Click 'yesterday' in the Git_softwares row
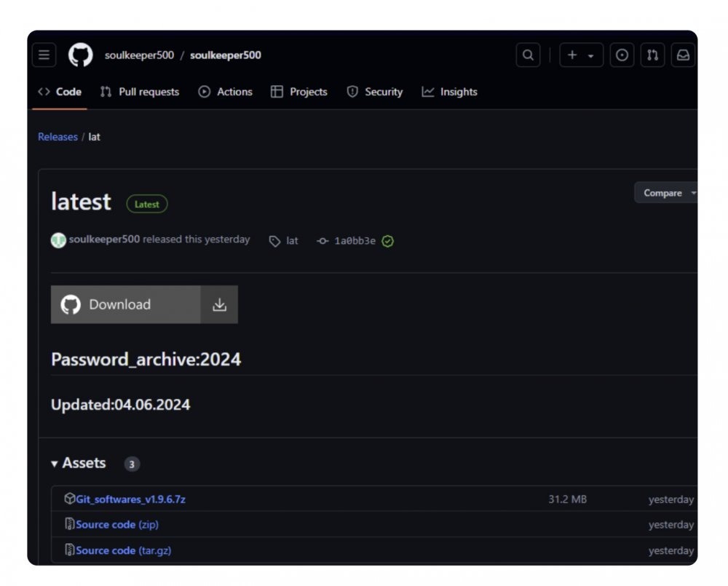 click(x=671, y=499)
